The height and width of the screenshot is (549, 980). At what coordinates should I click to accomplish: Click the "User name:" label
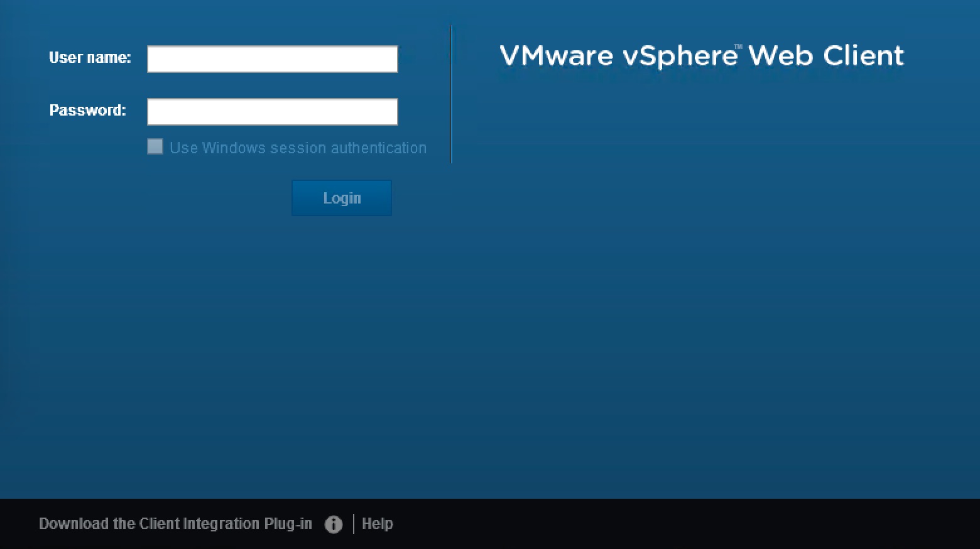pos(90,58)
